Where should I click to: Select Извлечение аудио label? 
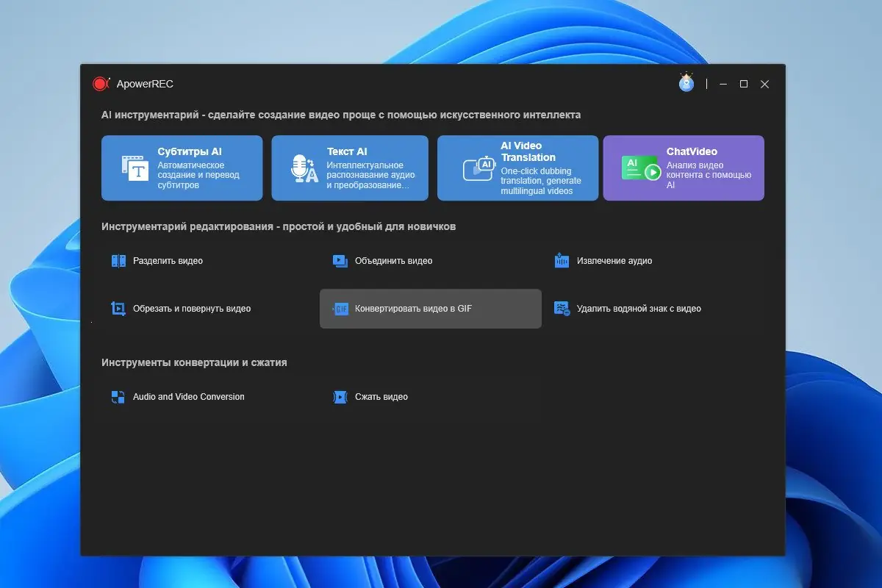point(614,261)
